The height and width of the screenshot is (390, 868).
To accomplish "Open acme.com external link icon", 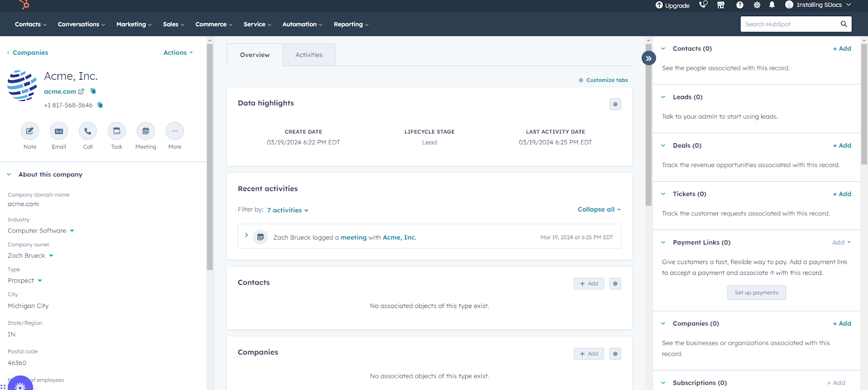I will pyautogui.click(x=81, y=92).
